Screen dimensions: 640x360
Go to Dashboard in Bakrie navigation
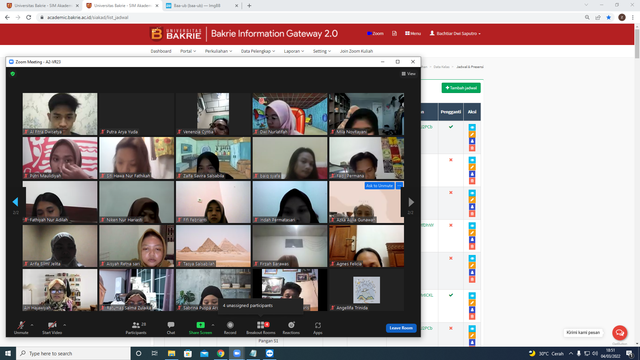pos(161,51)
